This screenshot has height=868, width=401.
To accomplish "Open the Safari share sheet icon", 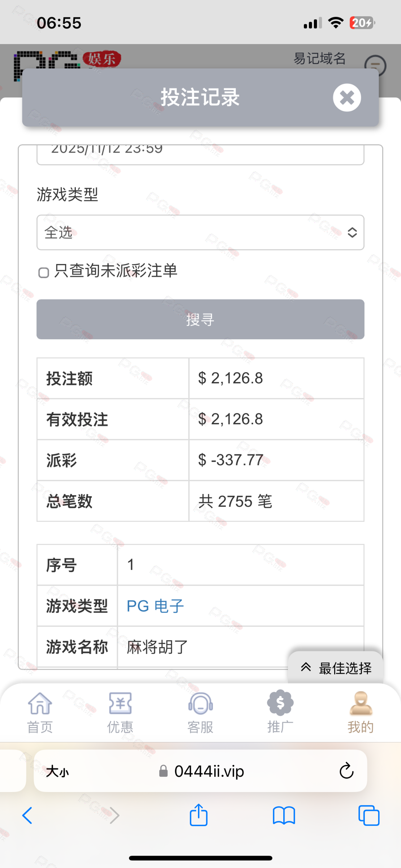I will pos(199,815).
